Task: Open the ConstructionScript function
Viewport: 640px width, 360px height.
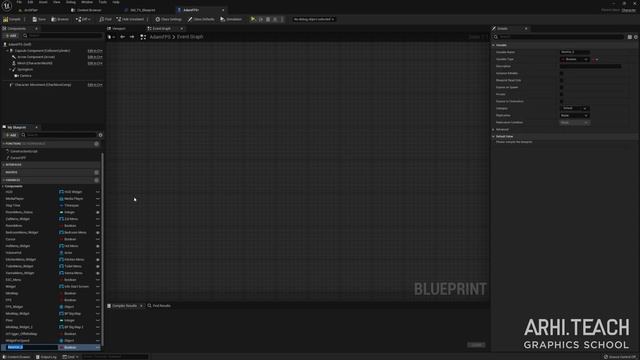Action: pos(24,151)
